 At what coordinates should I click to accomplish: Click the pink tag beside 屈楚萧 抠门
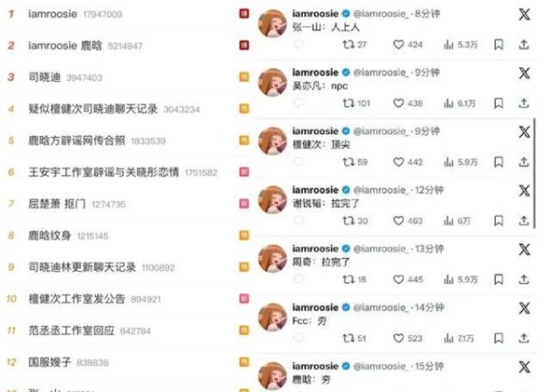click(244, 204)
